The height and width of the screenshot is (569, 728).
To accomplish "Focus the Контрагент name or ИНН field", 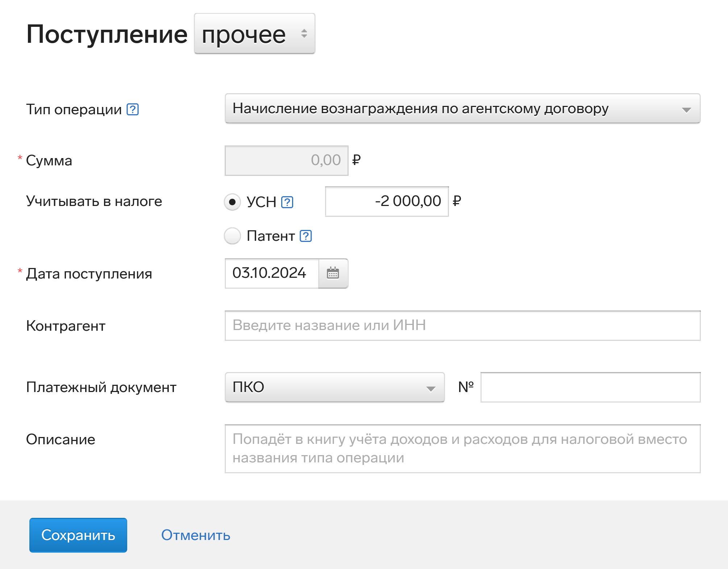I will click(x=462, y=326).
